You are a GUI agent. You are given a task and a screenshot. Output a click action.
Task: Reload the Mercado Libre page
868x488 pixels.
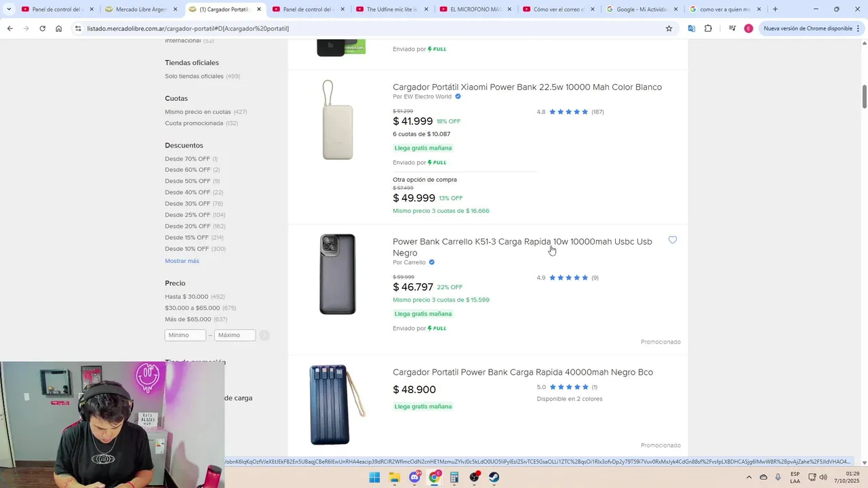pos(42,28)
